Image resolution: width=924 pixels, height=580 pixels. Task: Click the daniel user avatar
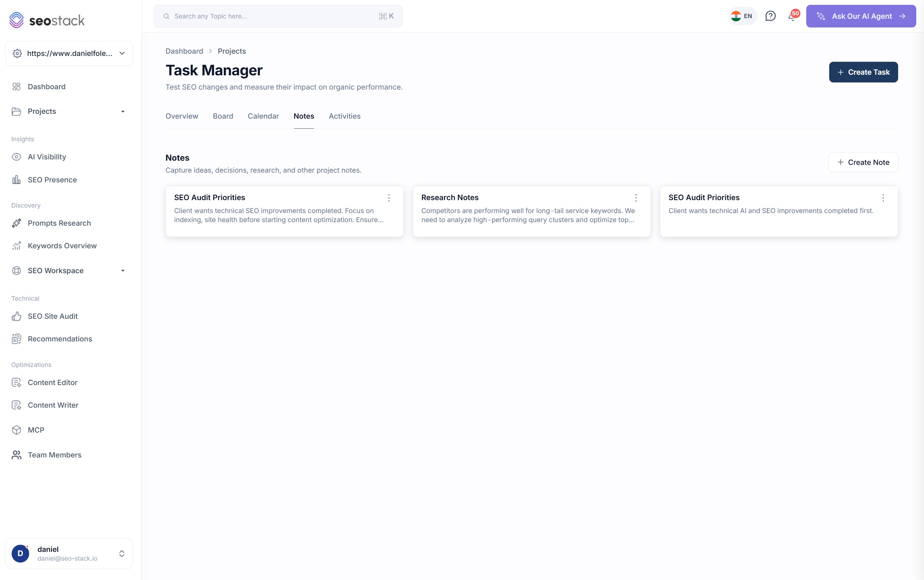(x=20, y=553)
